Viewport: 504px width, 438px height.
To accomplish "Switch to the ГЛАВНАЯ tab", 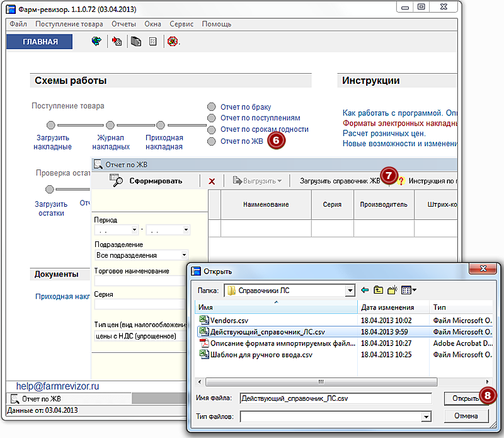I will (x=40, y=42).
